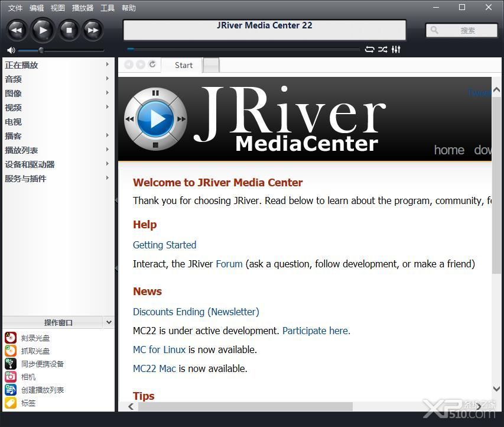The height and width of the screenshot is (427, 504).
Task: Expand the 播放列表 tree arrow
Action: pos(108,149)
